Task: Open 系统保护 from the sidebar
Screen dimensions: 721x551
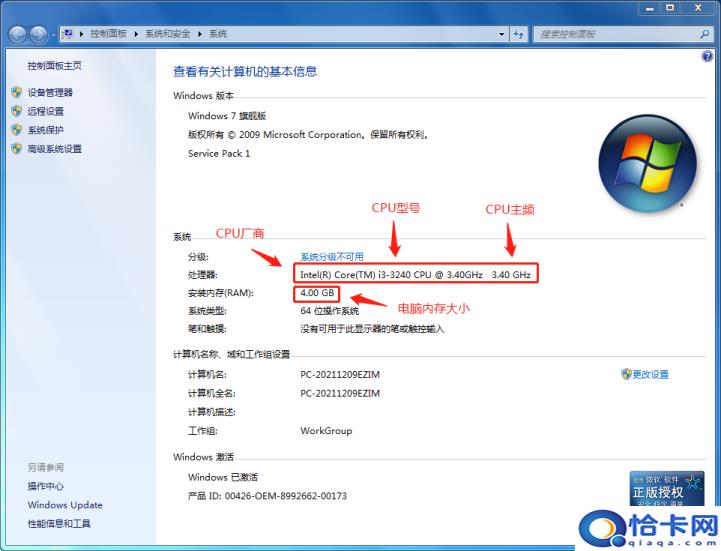Action: 46,130
